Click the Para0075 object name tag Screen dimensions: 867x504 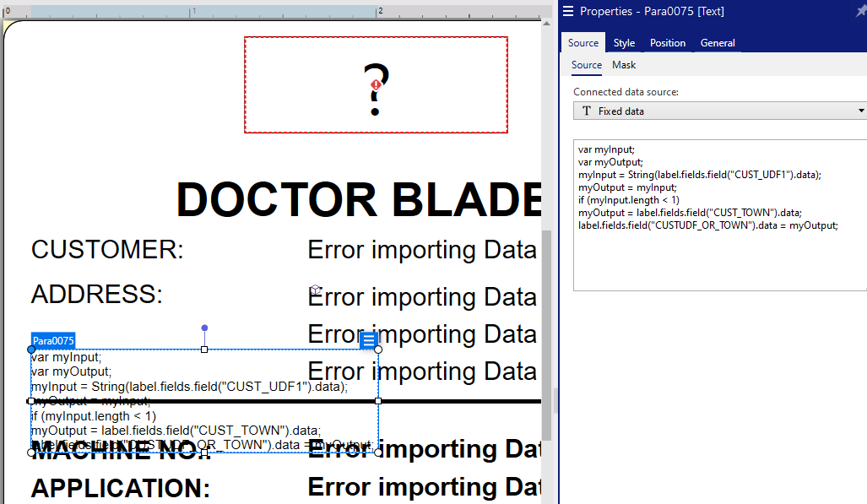coord(53,341)
